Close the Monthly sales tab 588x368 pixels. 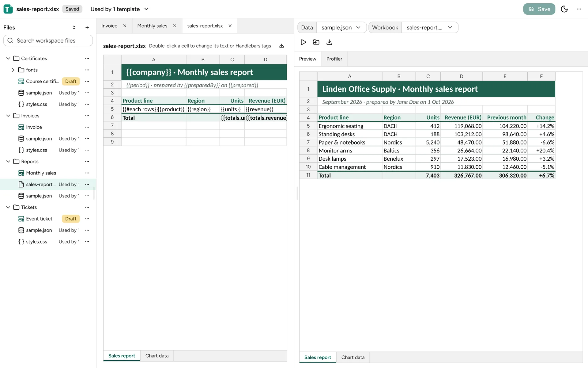pos(175,26)
